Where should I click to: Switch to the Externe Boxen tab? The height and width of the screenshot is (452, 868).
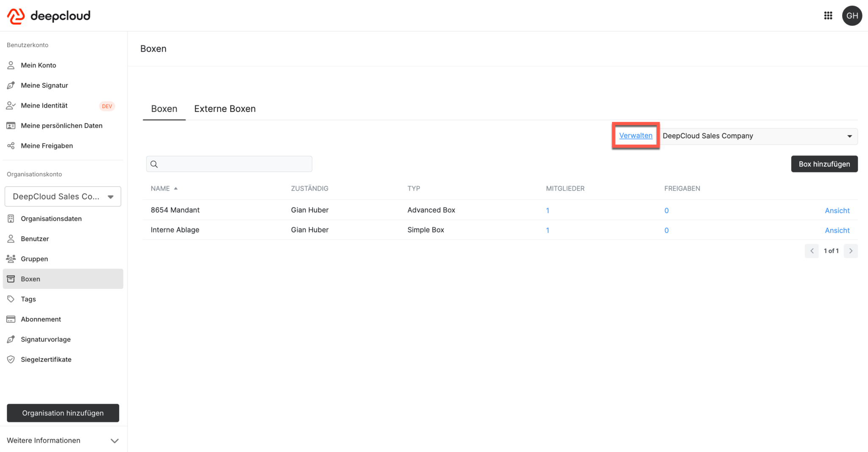coord(225,109)
